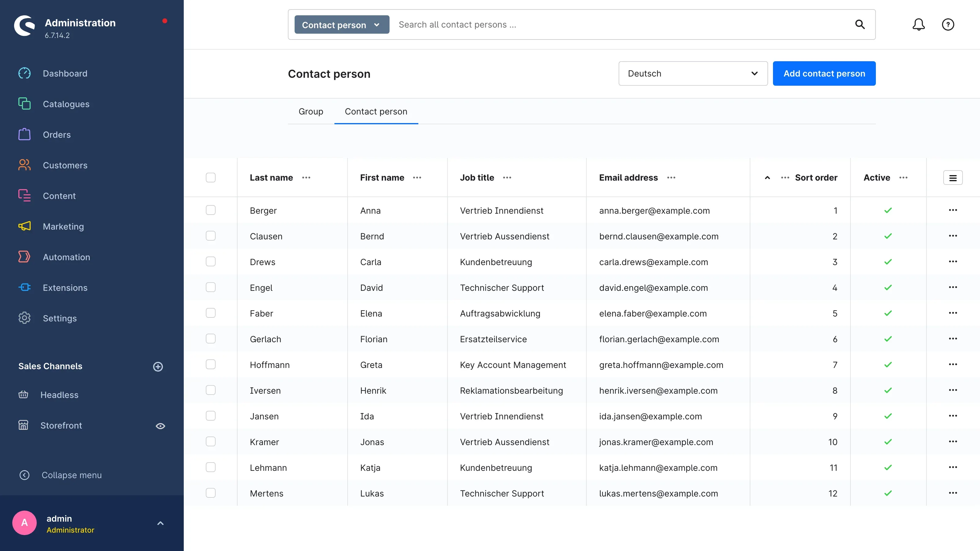Select all rows header checkbox
Screen dimensions: 980x551
point(210,178)
